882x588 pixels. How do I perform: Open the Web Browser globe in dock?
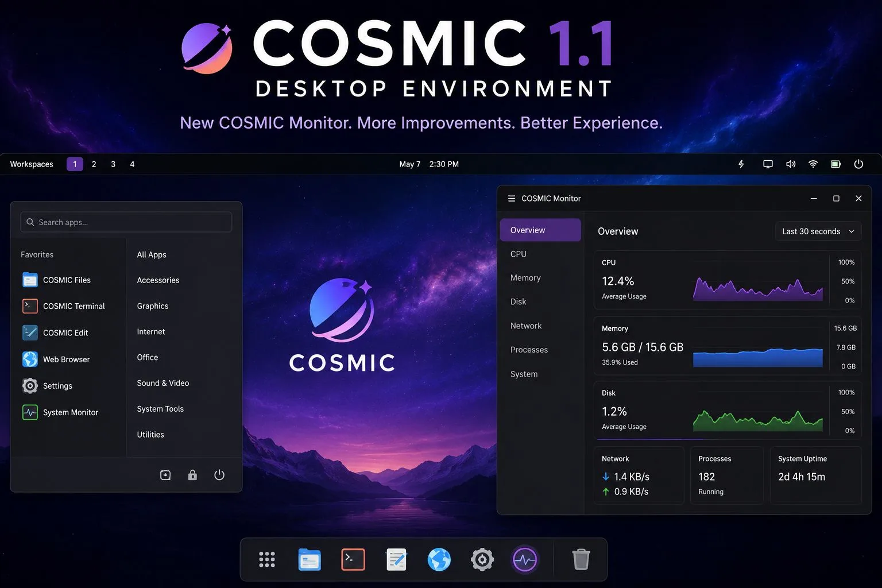(x=439, y=559)
